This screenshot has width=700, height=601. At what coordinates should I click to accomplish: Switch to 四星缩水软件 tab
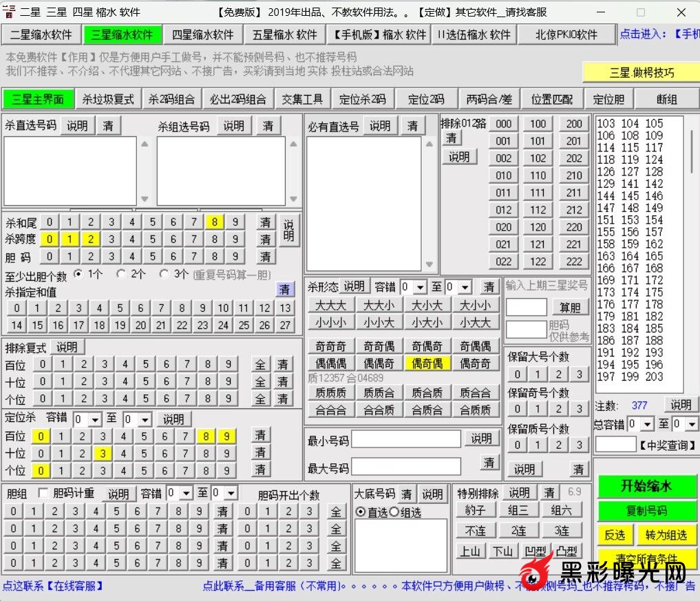(202, 34)
